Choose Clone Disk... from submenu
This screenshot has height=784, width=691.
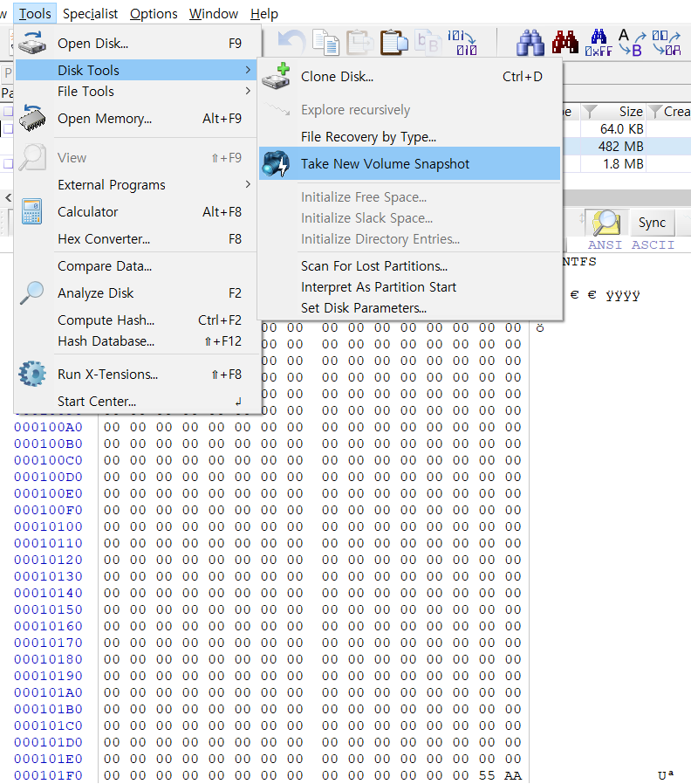click(410, 77)
